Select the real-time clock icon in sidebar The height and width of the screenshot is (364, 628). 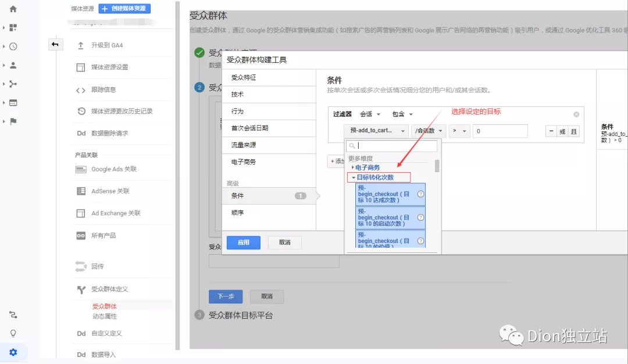pyautogui.click(x=13, y=47)
